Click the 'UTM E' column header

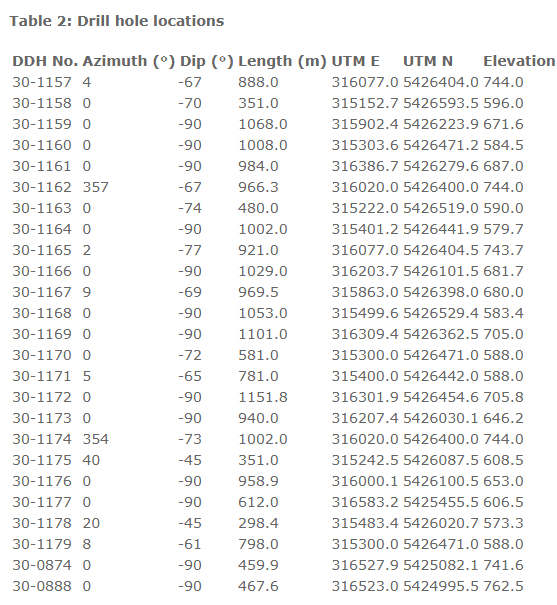355,61
